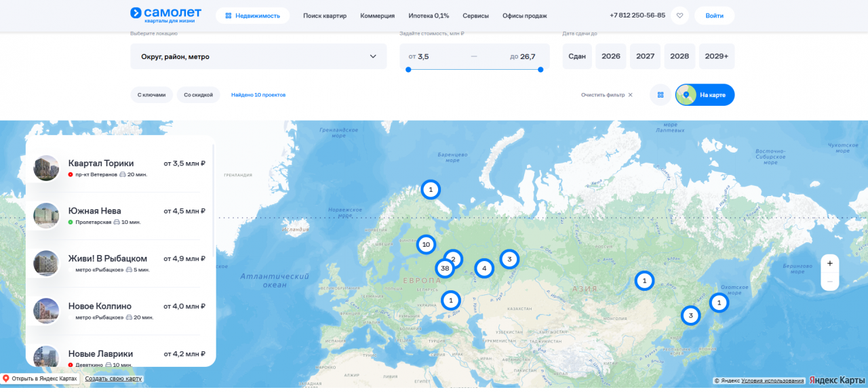Expand the "Округ, район, метро" location dropdown

pos(258,56)
